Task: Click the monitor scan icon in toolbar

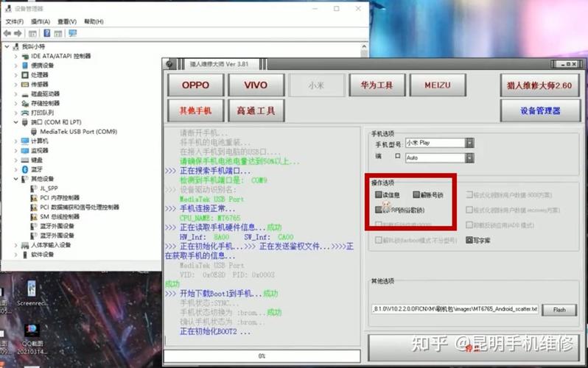Action: coord(72,33)
